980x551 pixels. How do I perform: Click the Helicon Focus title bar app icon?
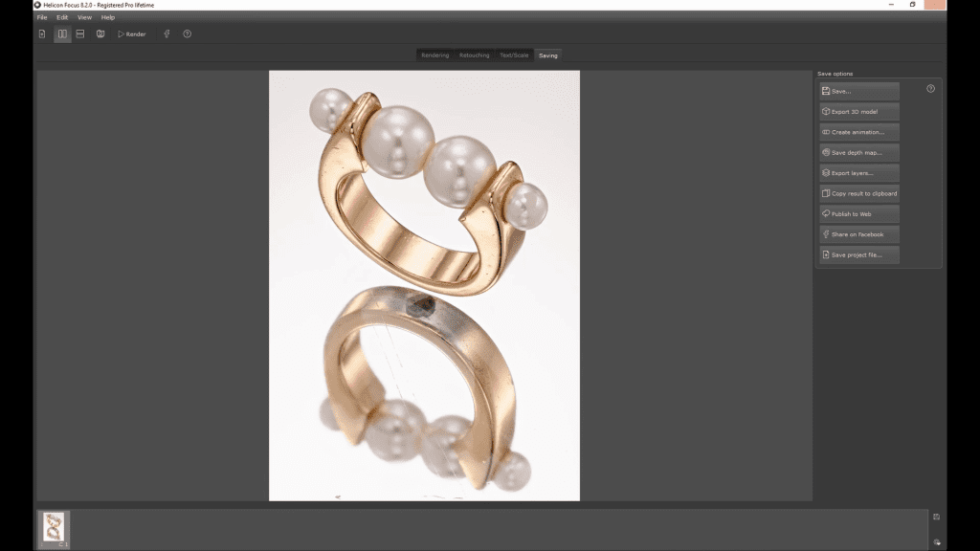[x=37, y=5]
